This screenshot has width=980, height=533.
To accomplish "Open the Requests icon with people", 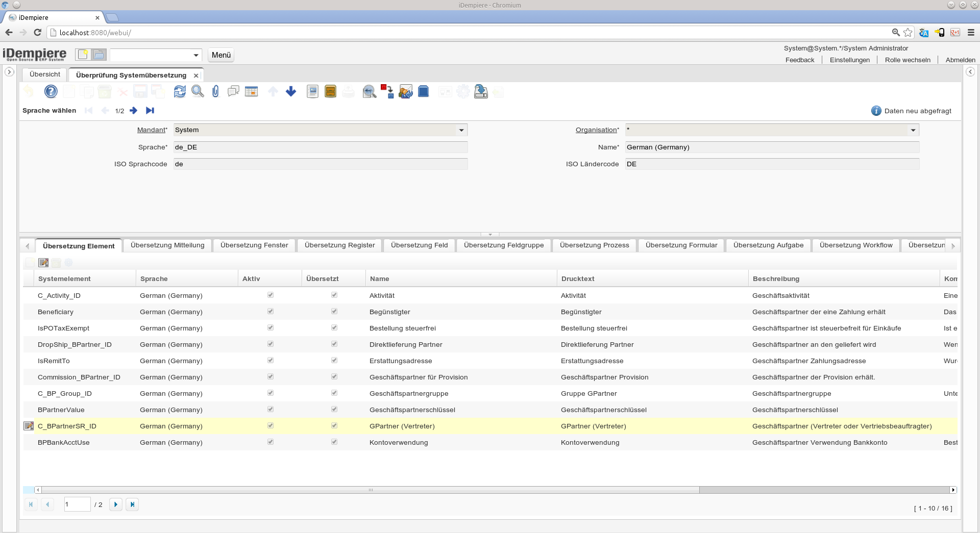I will click(x=406, y=91).
